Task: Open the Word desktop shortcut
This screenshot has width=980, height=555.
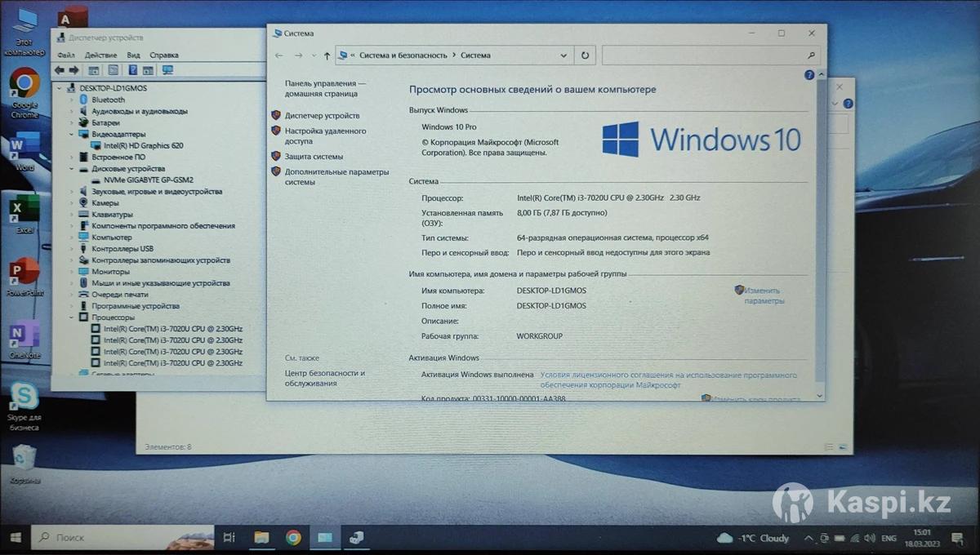Action: pyautogui.click(x=24, y=153)
